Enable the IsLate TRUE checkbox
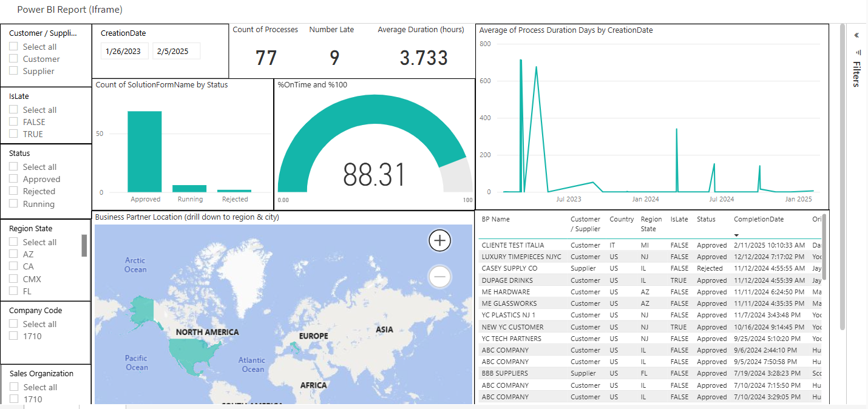 [x=13, y=134]
